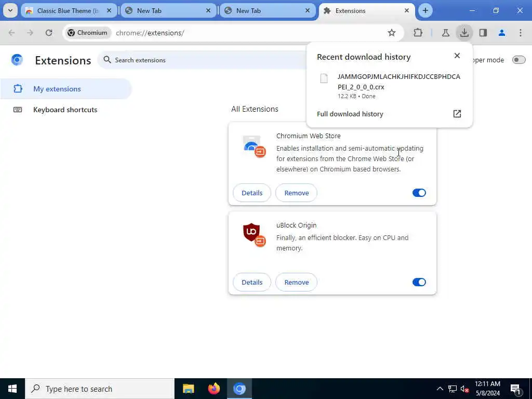532x399 pixels.
Task: Open the side panel
Action: (x=483, y=33)
